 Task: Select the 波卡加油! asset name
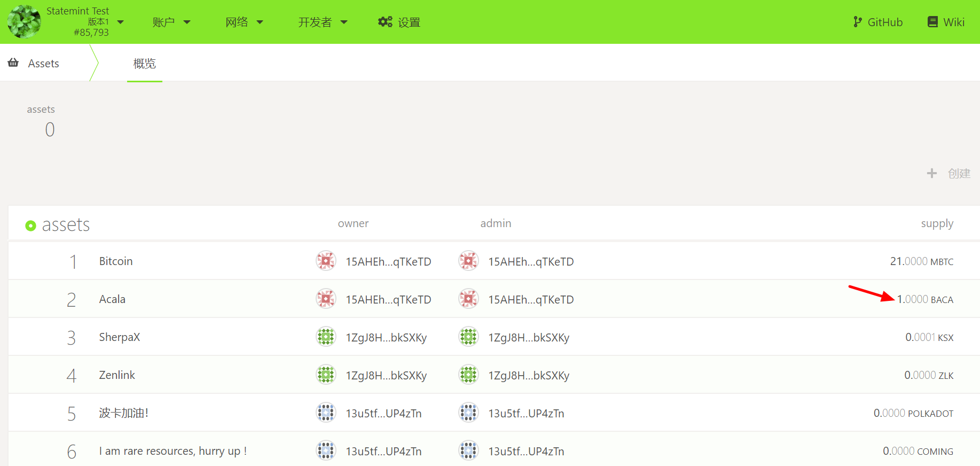click(x=124, y=413)
